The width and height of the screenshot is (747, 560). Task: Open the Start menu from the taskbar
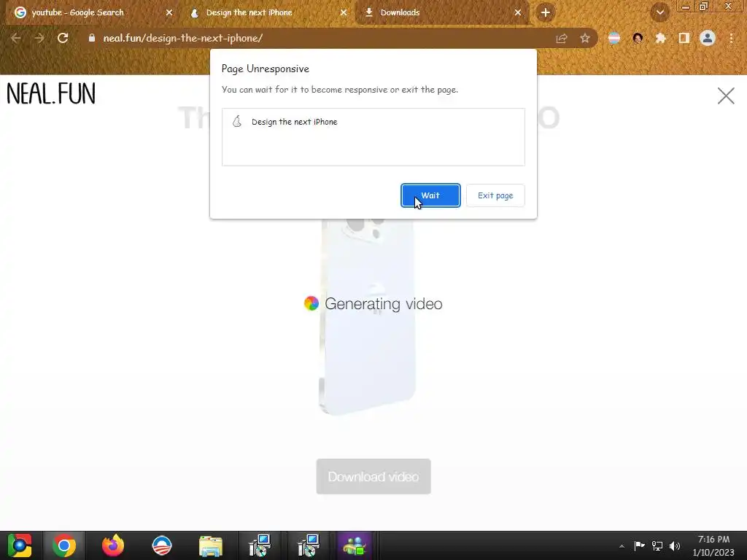20,545
